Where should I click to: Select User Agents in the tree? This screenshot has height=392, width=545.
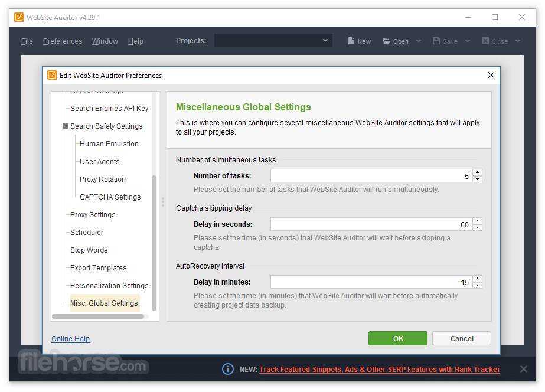click(99, 162)
